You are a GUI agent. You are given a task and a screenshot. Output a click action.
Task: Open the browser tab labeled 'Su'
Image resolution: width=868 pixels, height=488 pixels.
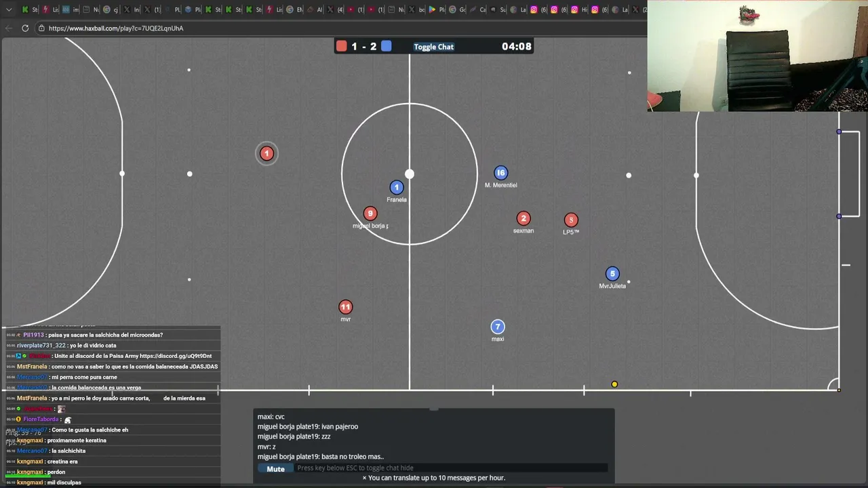498,9
